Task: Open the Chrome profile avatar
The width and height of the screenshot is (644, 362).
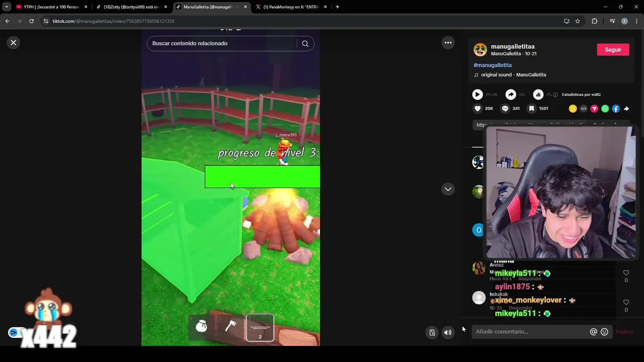Action: (x=624, y=21)
